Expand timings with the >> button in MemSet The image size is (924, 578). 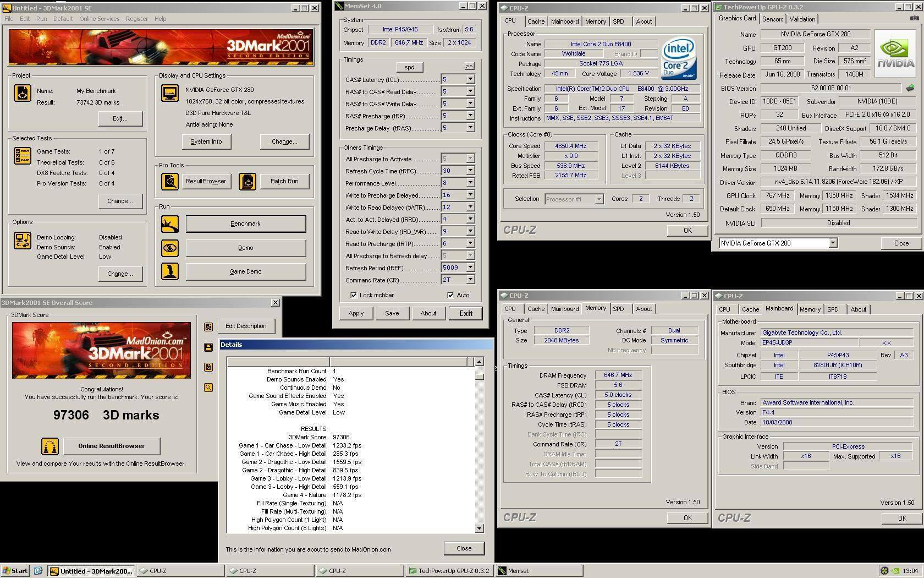tap(469, 66)
